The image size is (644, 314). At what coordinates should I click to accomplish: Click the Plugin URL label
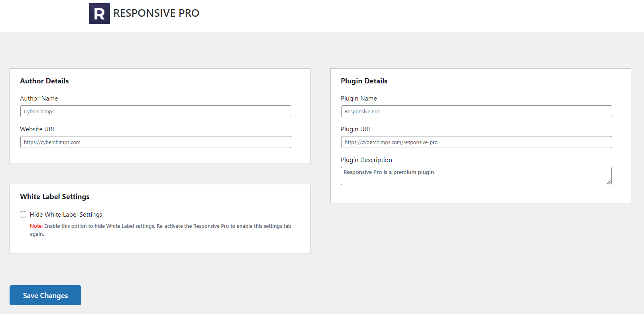coord(356,129)
